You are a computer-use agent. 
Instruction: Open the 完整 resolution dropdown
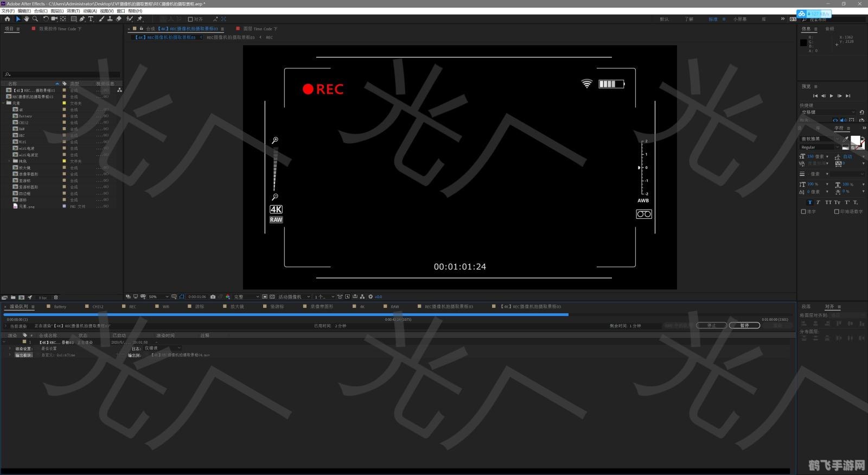[246, 297]
